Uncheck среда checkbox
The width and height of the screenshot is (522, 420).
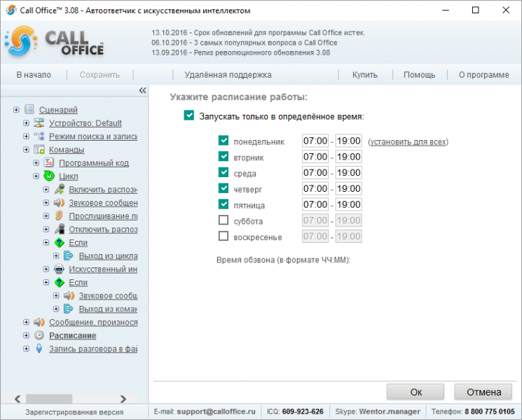(224, 172)
